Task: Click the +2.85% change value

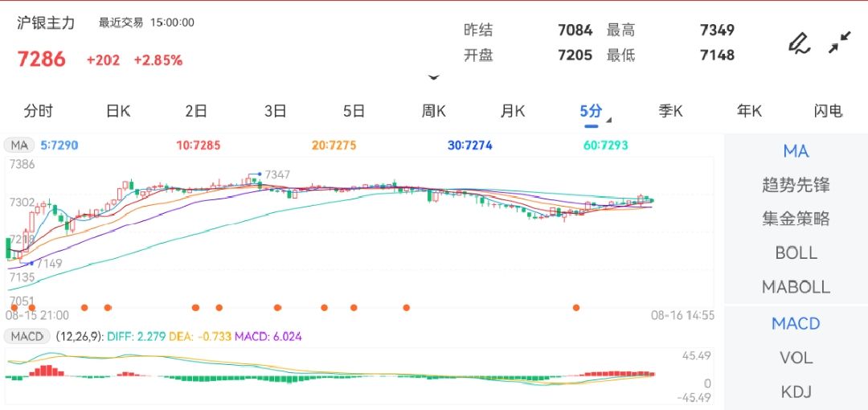Action: 158,60
